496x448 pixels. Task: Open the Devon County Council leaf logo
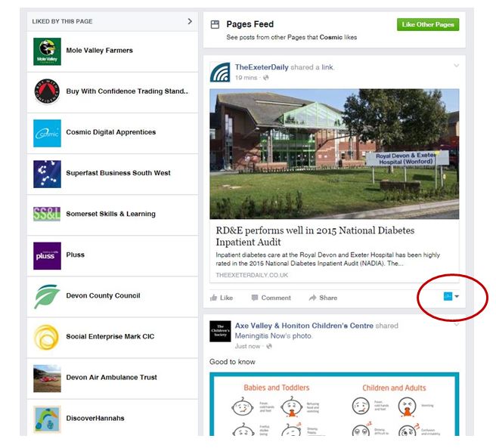pyautogui.click(x=47, y=296)
